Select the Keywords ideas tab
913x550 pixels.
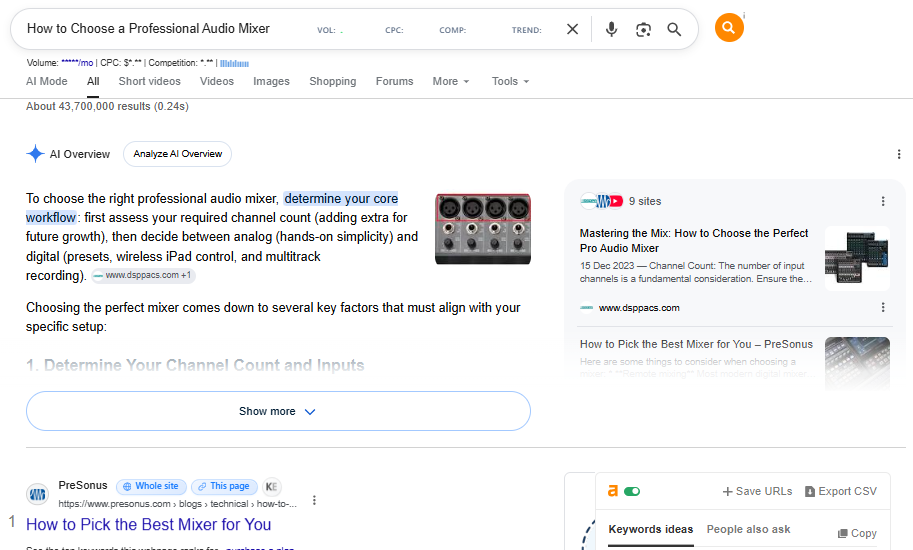tap(651, 529)
